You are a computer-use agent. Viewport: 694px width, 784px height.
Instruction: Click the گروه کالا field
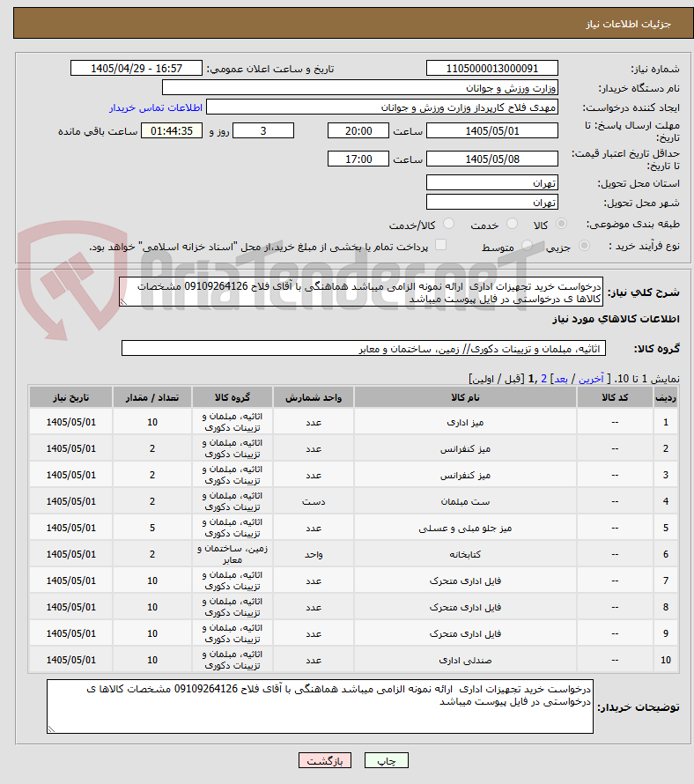[364, 349]
